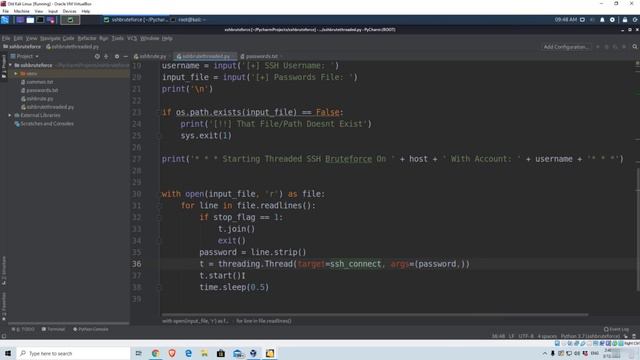Click Kali lock screen icon

point(624,20)
